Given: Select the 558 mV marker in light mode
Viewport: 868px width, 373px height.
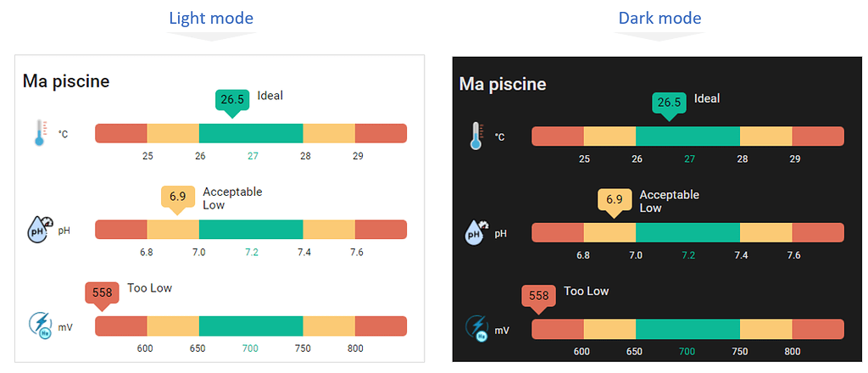Looking at the screenshot, I should click(102, 295).
